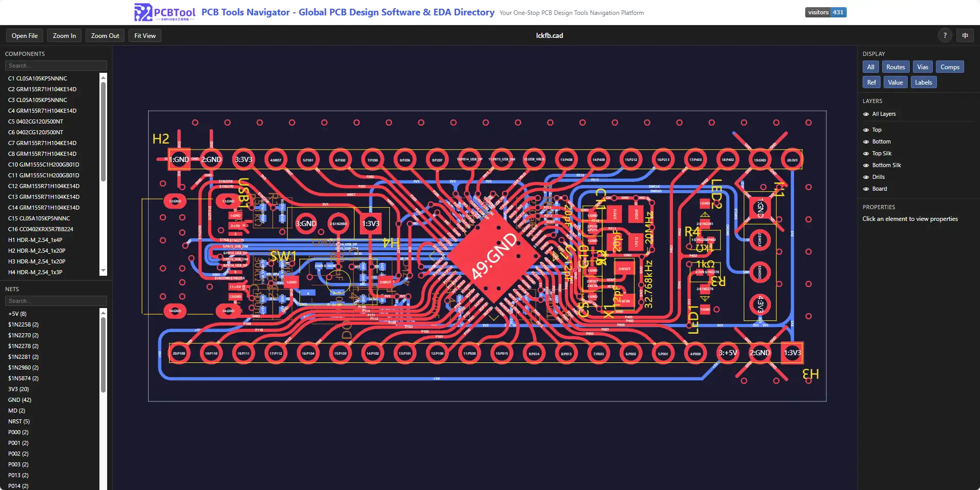
Task: Hide the Top layer eye icon
Action: [x=866, y=130]
